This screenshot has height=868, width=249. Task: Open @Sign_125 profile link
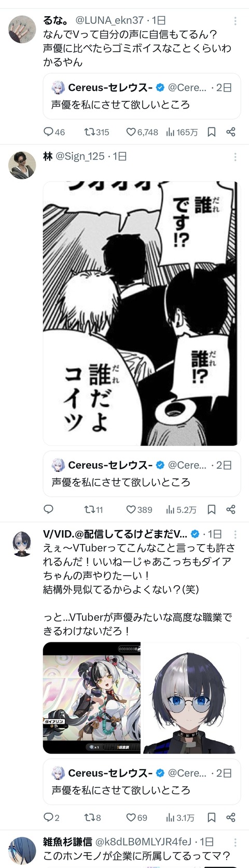pyautogui.click(x=80, y=156)
